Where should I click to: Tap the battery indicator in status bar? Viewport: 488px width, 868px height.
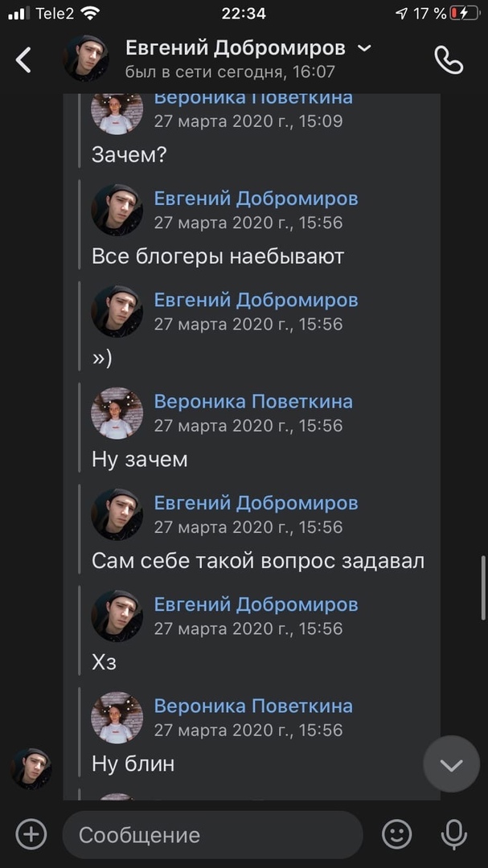464,14
